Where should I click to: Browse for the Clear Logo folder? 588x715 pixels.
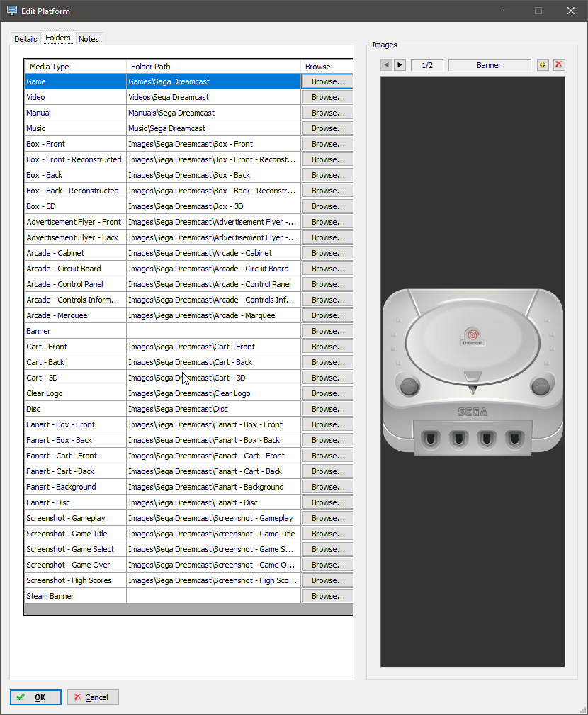(327, 393)
